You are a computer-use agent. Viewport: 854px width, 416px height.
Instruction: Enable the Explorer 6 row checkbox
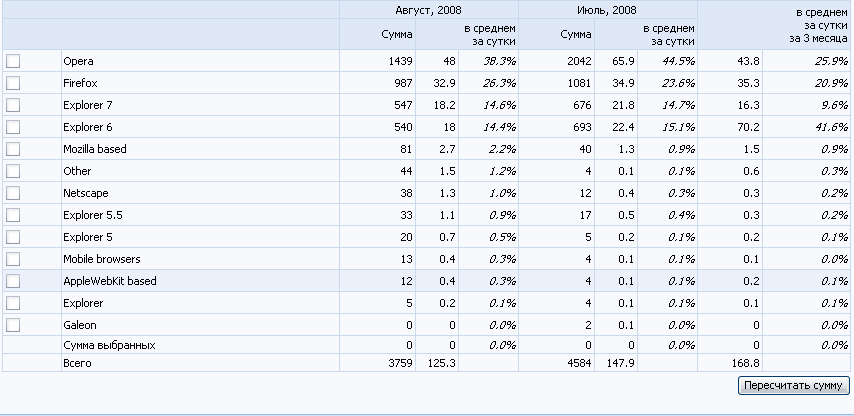(13, 127)
